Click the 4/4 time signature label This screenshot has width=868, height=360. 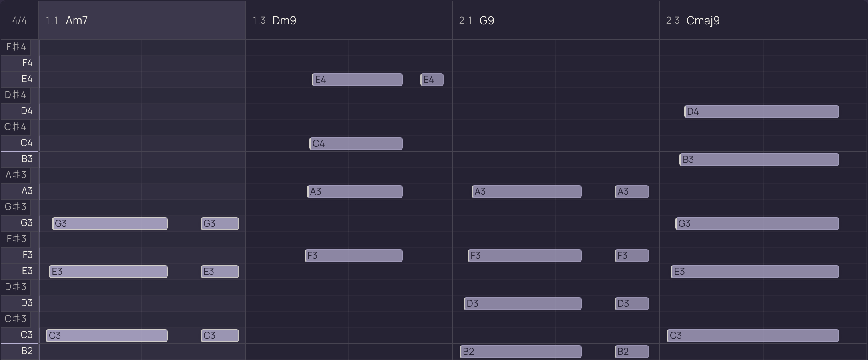pyautogui.click(x=20, y=20)
